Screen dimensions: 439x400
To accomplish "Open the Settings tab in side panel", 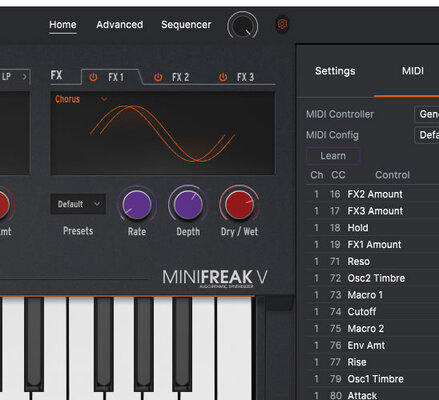I will pyautogui.click(x=335, y=71).
